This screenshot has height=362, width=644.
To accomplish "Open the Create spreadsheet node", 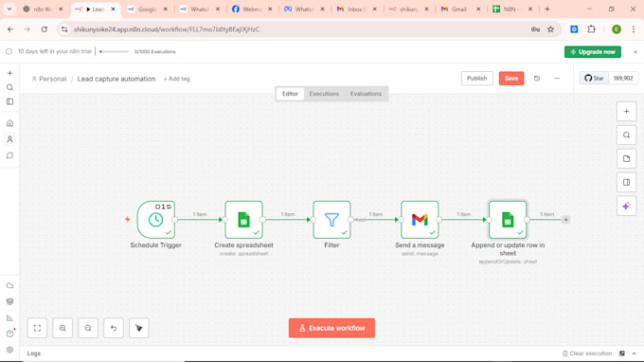I will 243,220.
